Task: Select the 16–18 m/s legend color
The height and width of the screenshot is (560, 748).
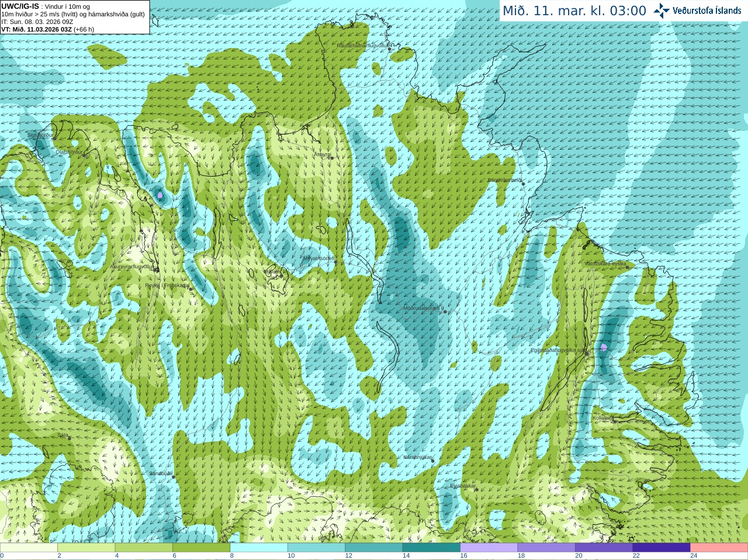Action: point(489,548)
